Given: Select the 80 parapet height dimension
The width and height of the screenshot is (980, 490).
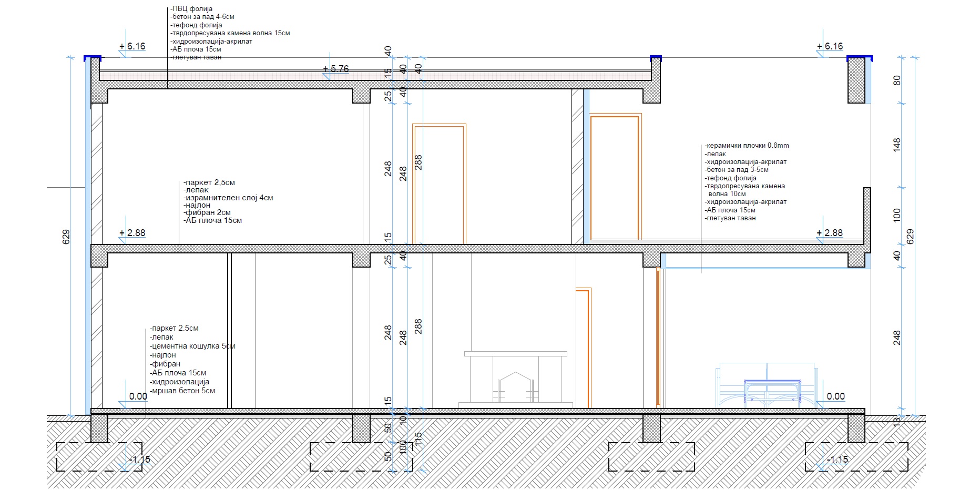Looking at the screenshot, I should coord(897,80).
